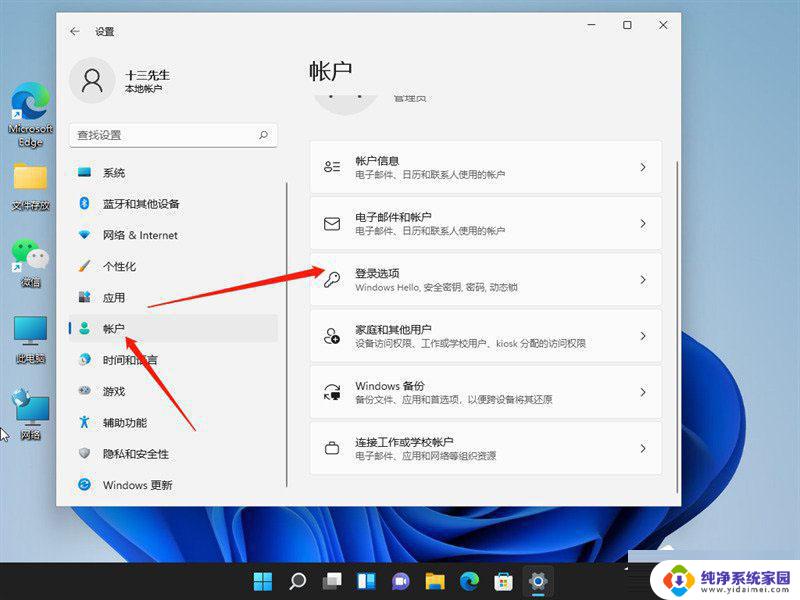Viewport: 800px width, 600px height.
Task: Expand the 家庭和其他用户 row chevron
Action: (x=643, y=336)
